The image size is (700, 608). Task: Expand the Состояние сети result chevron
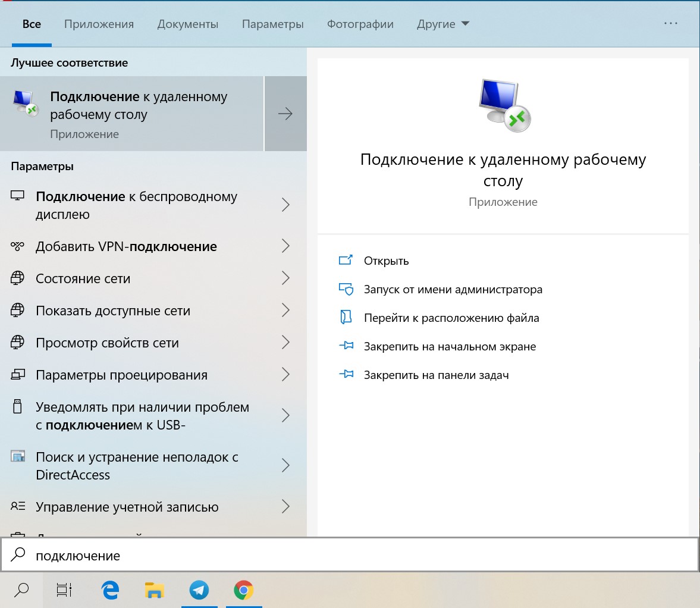pos(285,278)
